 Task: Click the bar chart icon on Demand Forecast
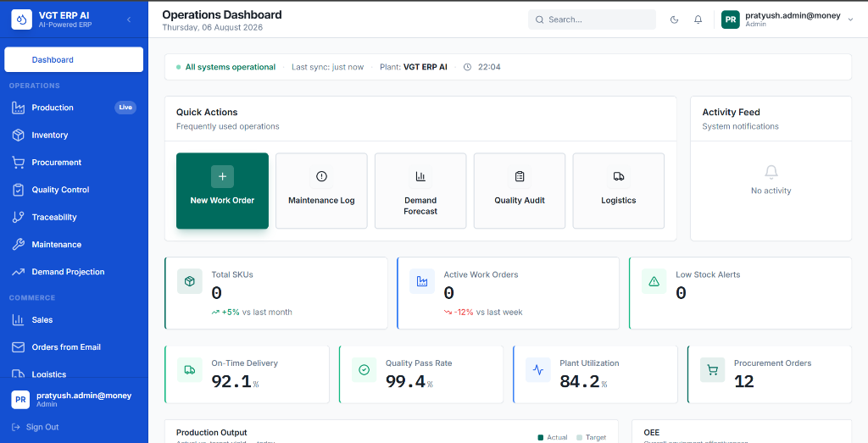pyautogui.click(x=420, y=176)
